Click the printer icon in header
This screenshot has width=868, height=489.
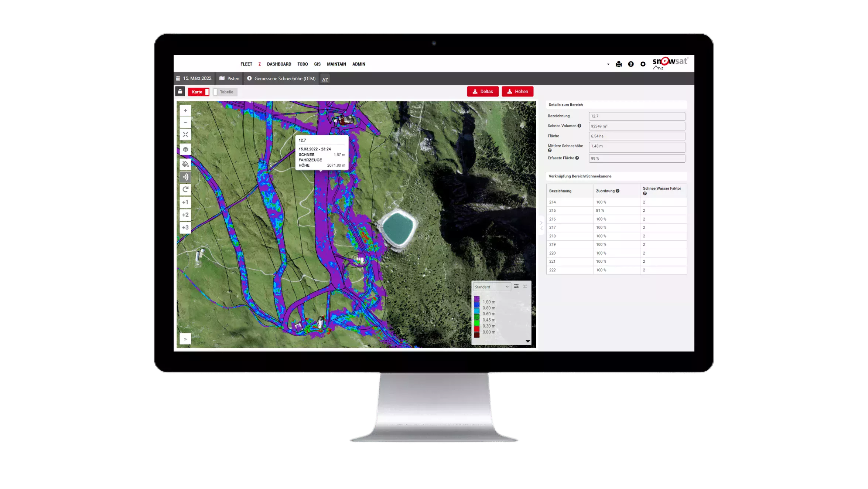click(x=619, y=64)
